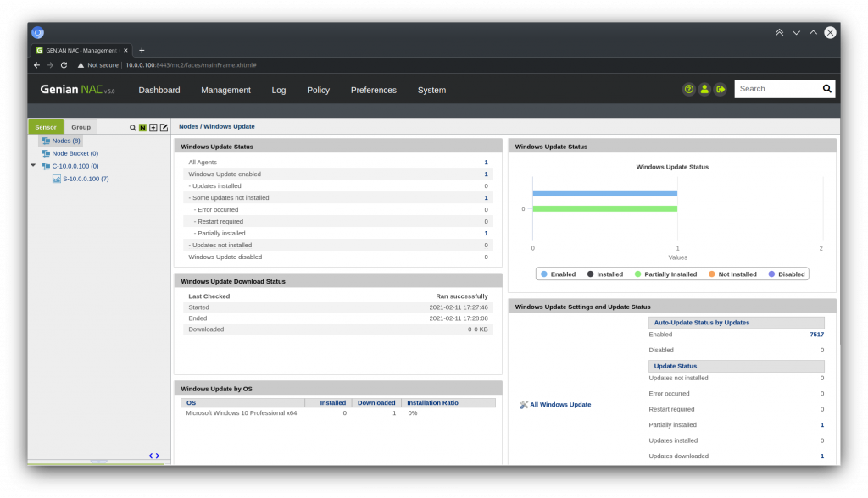Open the All Windows Update link
Image resolution: width=868 pixels, height=498 pixels.
[560, 405]
